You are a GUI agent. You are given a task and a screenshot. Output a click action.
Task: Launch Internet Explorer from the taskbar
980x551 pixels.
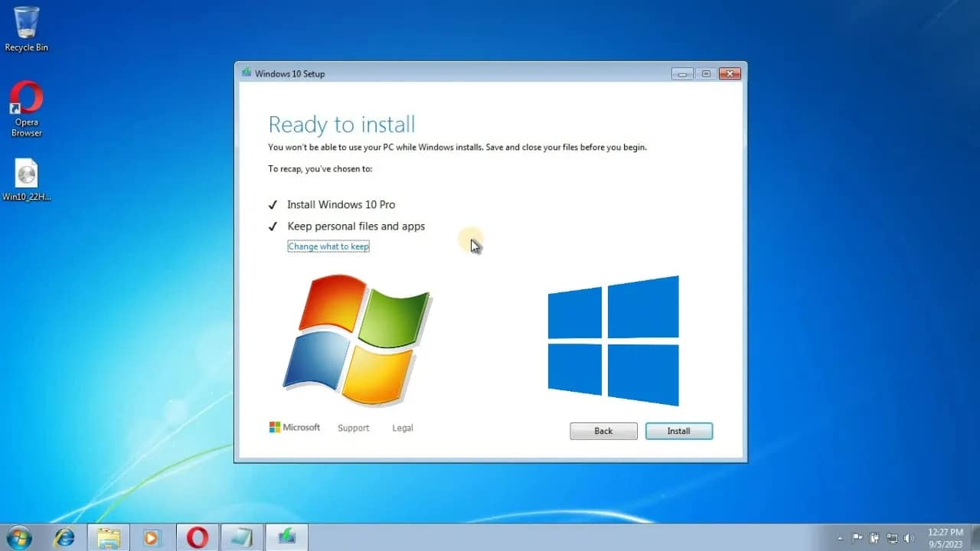click(64, 538)
